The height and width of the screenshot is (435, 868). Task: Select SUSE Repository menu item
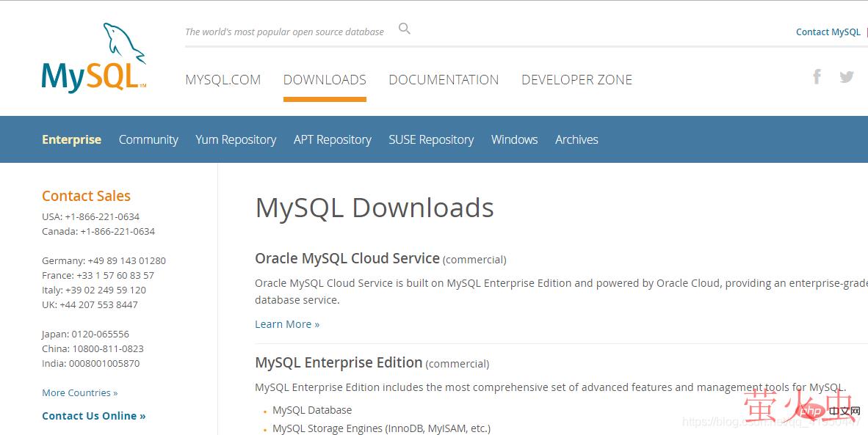pyautogui.click(x=431, y=139)
